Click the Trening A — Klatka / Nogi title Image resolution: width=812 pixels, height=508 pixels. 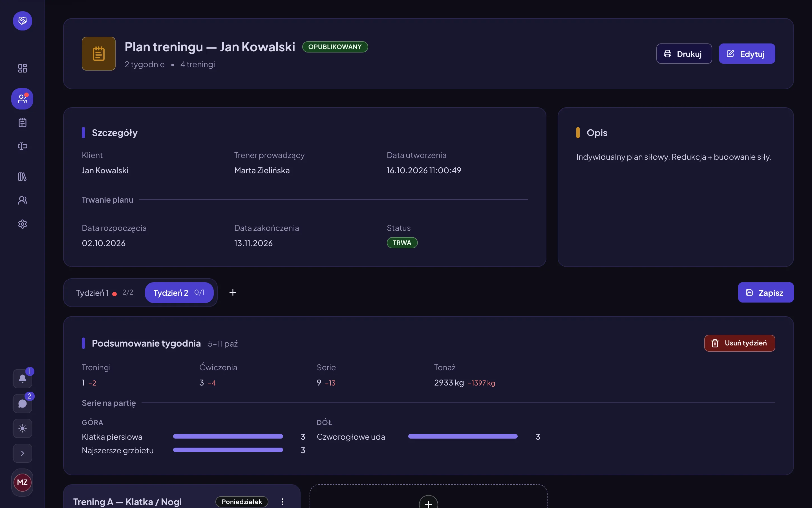point(127,502)
